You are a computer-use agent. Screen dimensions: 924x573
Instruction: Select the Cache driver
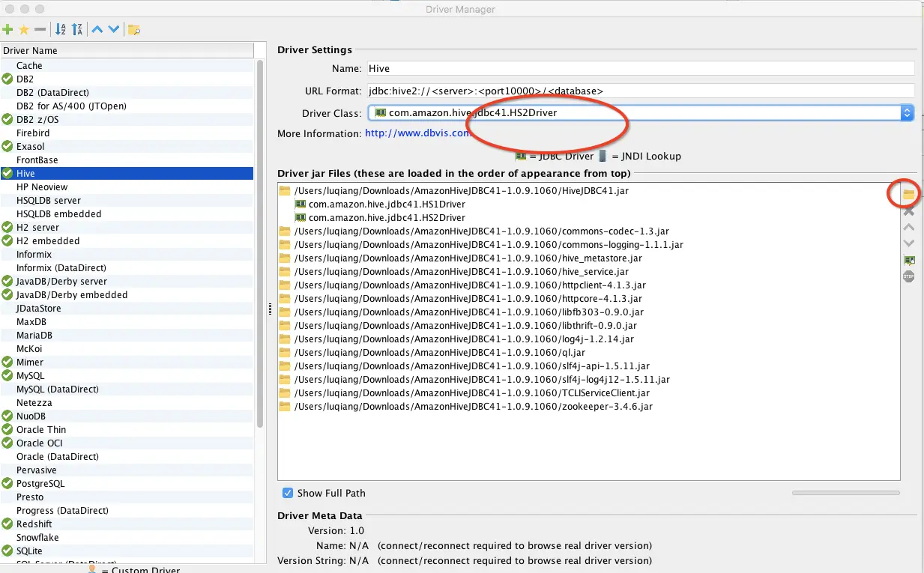pyautogui.click(x=127, y=65)
